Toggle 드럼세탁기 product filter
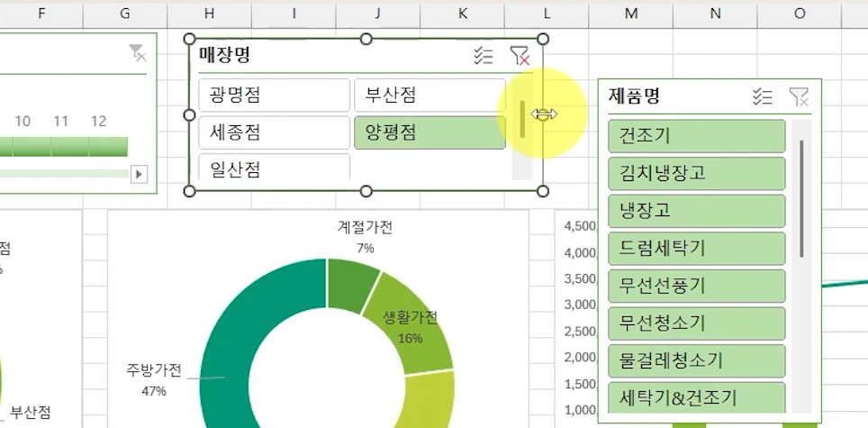This screenshot has width=868, height=428. pos(696,249)
